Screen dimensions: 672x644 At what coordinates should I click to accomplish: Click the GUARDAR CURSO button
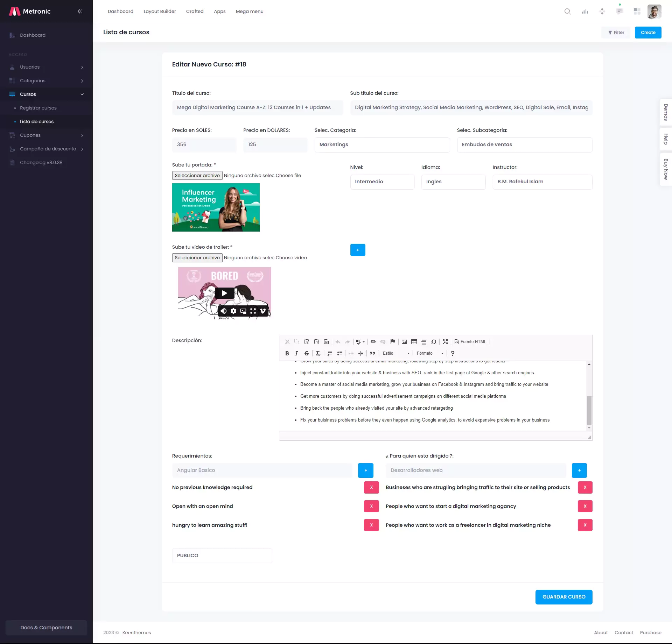click(563, 597)
